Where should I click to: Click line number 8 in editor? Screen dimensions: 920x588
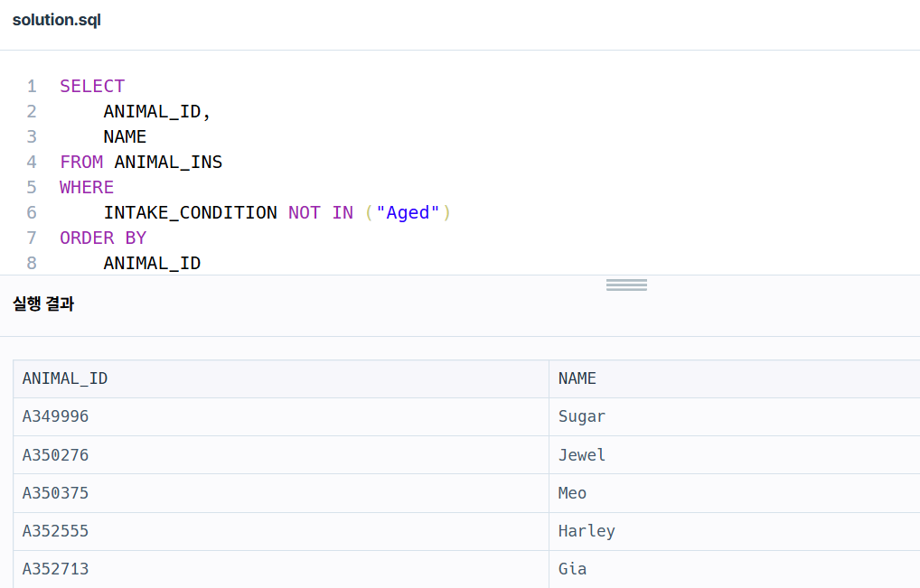click(x=32, y=263)
